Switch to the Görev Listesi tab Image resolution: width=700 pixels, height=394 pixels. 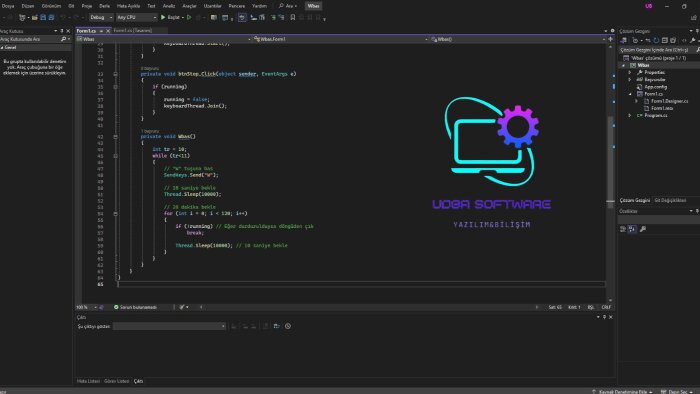point(117,382)
